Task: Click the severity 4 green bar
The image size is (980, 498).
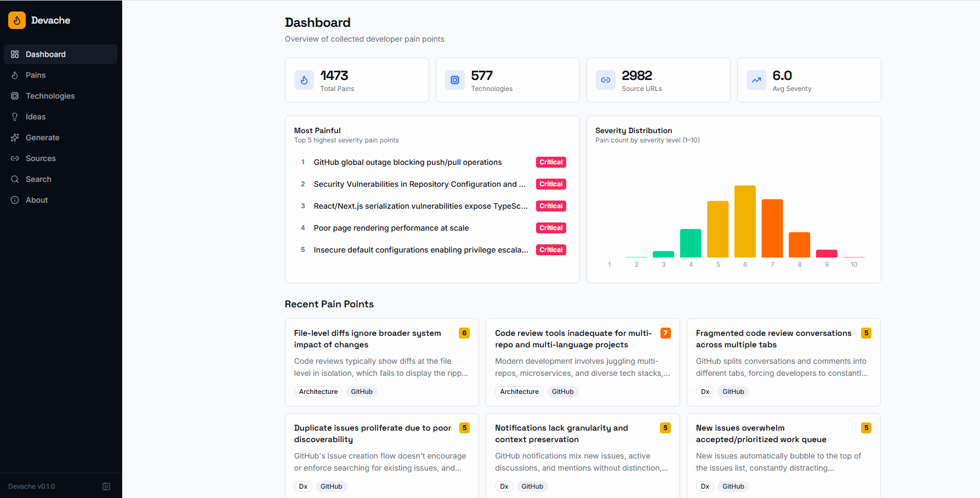Action: point(691,243)
